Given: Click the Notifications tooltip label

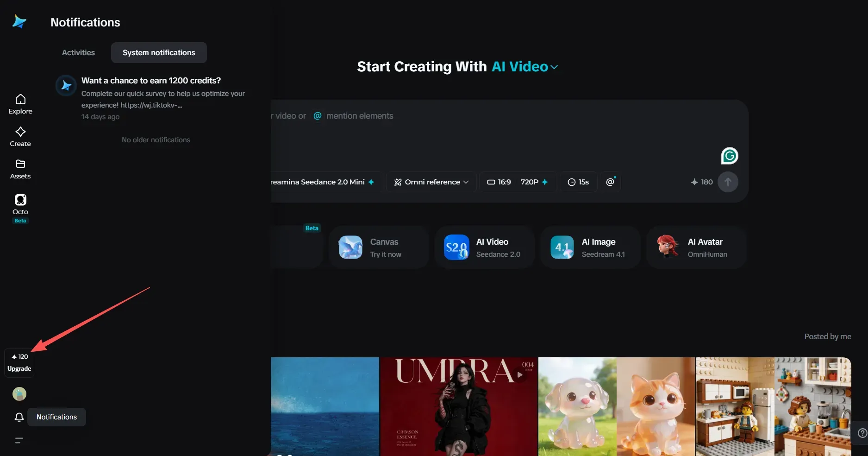Looking at the screenshot, I should (56, 417).
